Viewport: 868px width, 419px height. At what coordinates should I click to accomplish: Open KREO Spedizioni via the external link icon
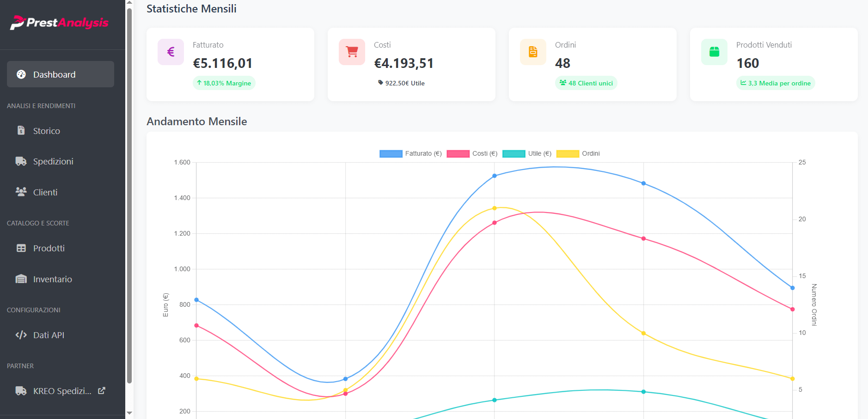[102, 390]
